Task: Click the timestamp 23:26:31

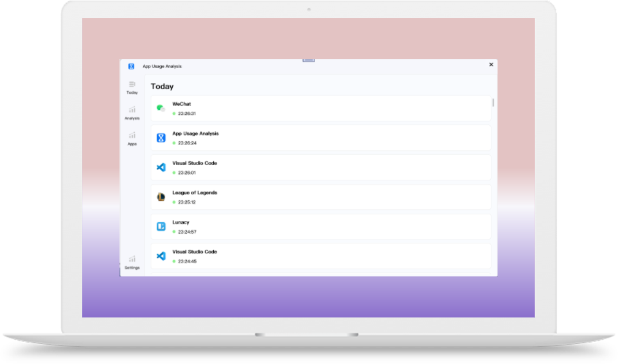Action: point(187,114)
